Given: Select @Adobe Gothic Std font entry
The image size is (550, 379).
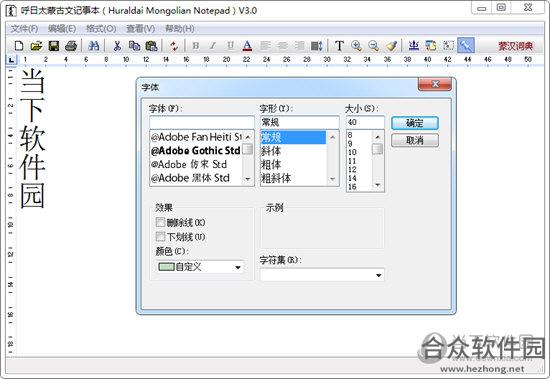Looking at the screenshot, I should (196, 151).
